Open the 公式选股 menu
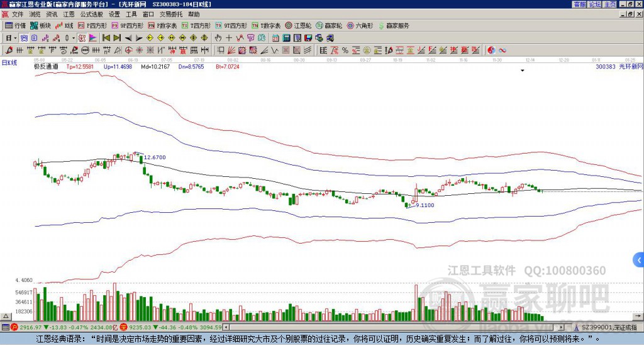 [x=92, y=14]
